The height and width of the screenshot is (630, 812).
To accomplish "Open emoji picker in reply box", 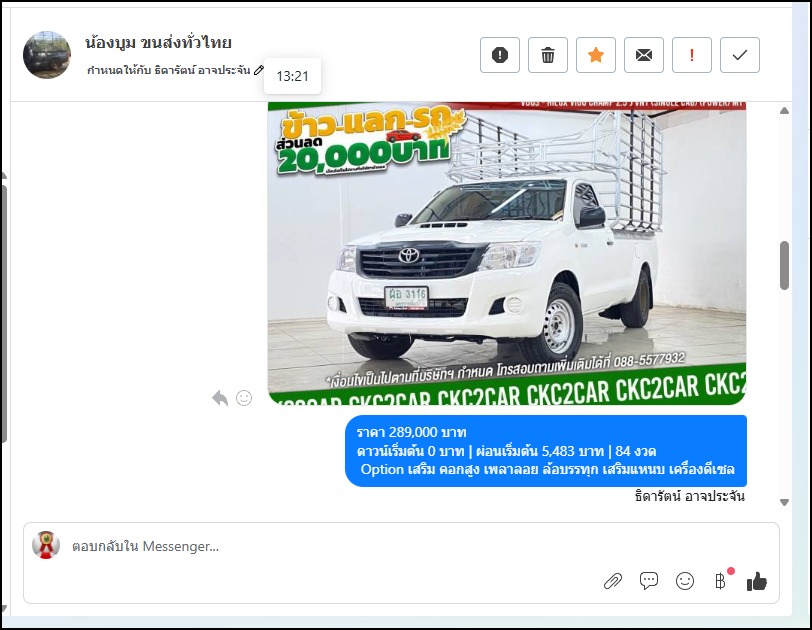I will [685, 581].
